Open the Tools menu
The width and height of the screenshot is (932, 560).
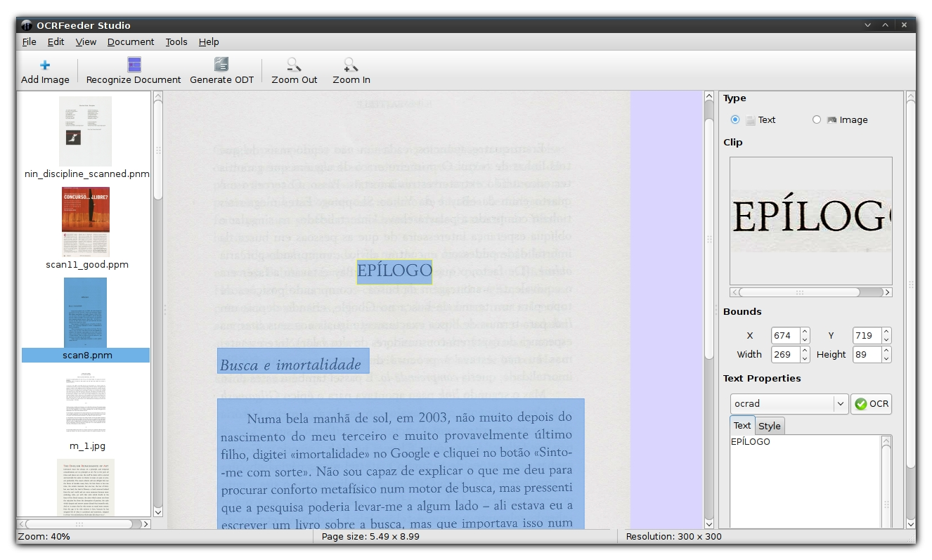pyautogui.click(x=176, y=41)
